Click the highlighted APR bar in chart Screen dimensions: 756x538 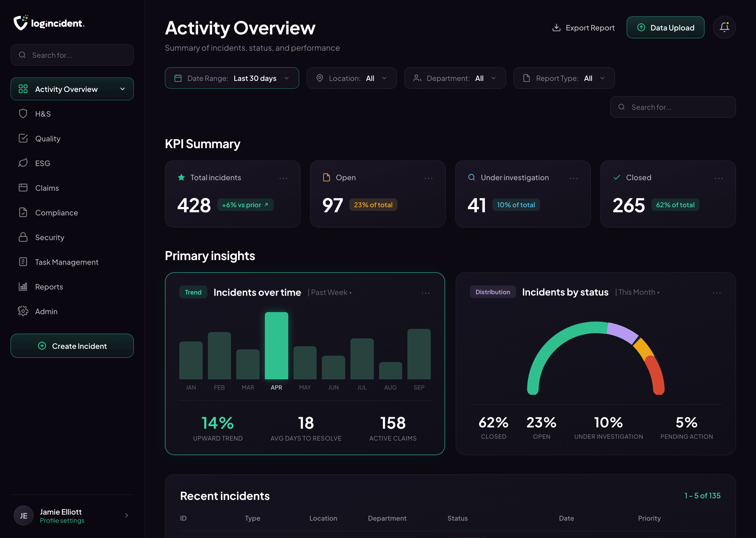pos(276,345)
